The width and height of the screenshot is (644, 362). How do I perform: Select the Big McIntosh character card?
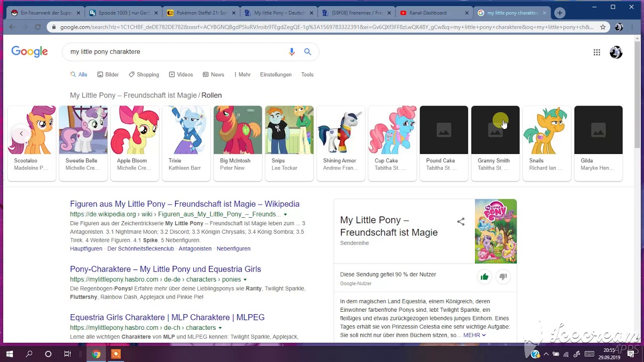click(x=237, y=143)
